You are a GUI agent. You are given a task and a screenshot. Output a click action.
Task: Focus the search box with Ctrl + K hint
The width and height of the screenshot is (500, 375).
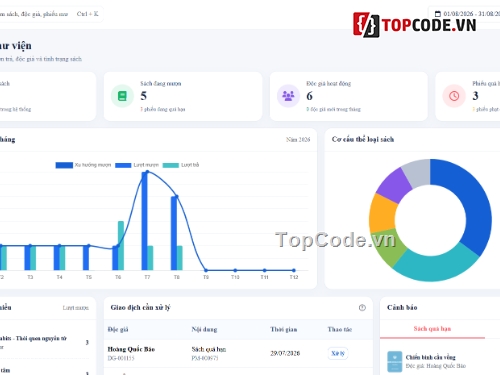(x=50, y=14)
